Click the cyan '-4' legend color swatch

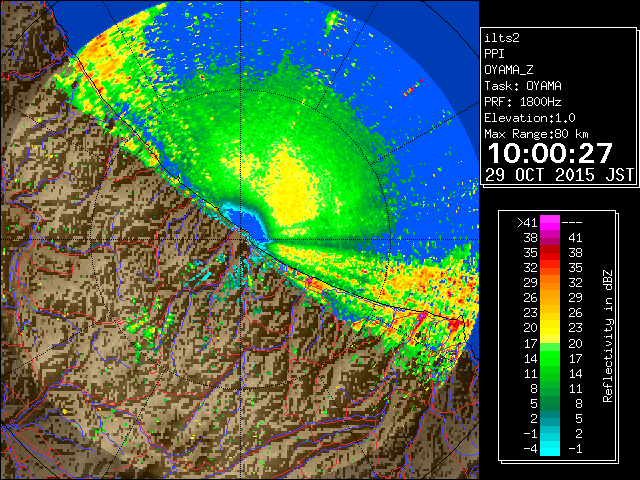coord(550,449)
